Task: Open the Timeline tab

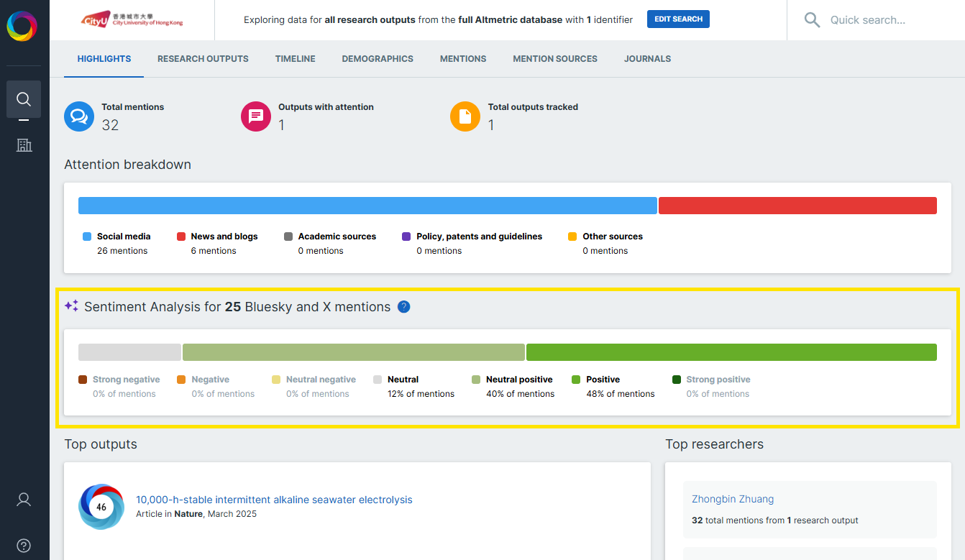Action: tap(295, 59)
